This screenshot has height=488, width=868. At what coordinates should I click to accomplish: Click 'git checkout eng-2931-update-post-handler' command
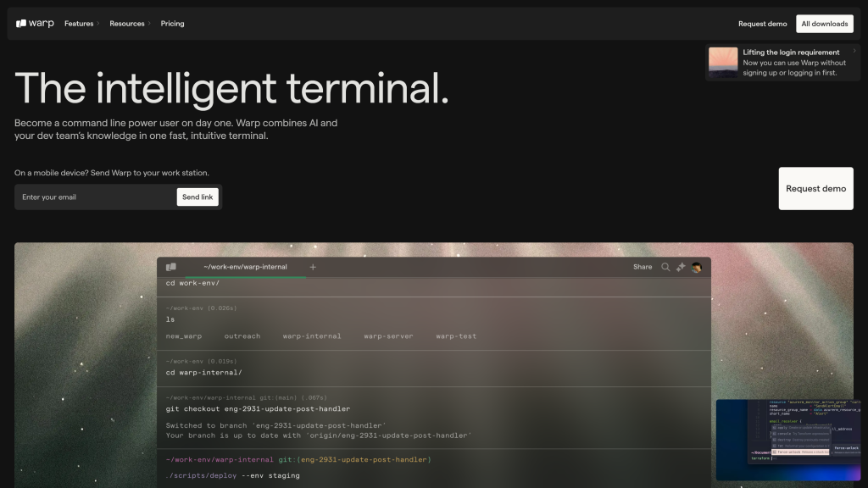pyautogui.click(x=258, y=409)
